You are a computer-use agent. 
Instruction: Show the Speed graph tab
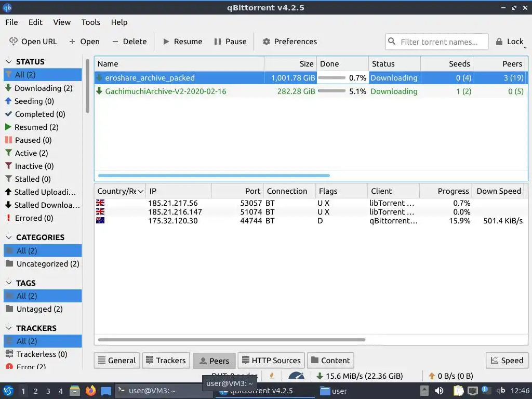tap(507, 361)
